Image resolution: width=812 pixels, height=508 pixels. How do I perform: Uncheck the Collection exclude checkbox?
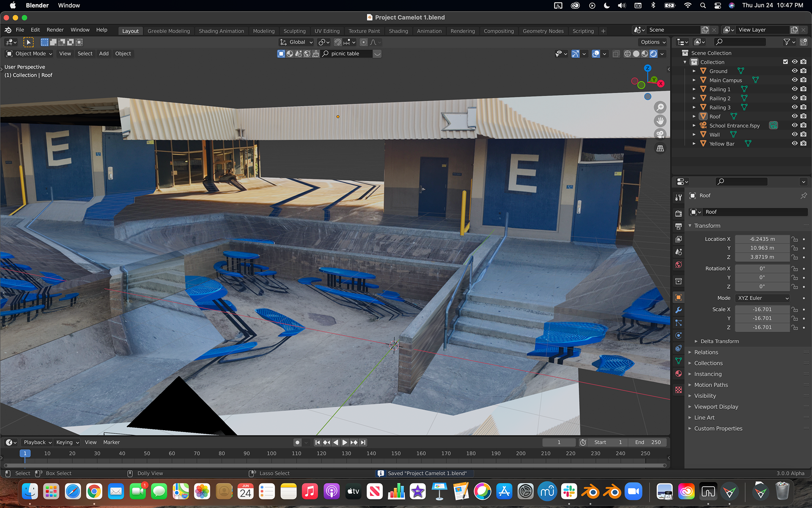[785, 62]
